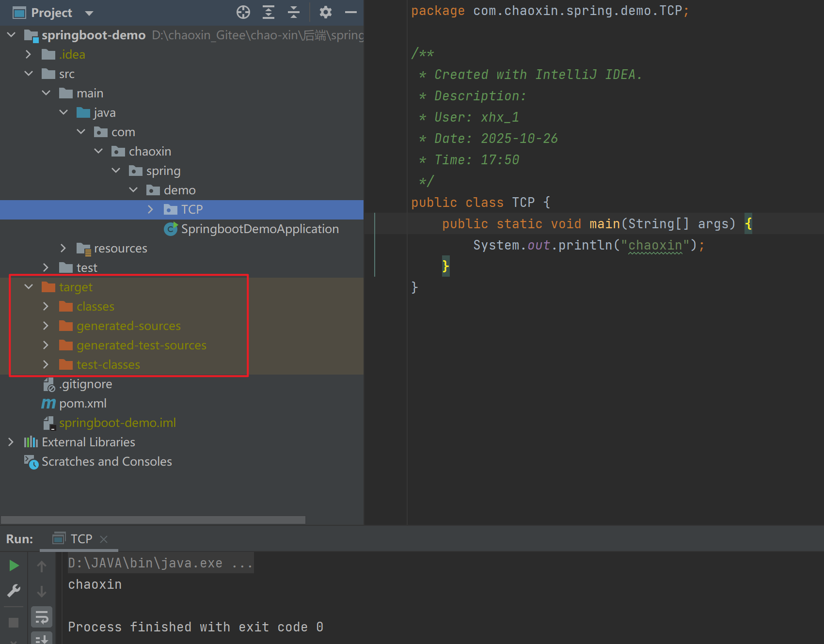Click the "chaoxin" string in editor

pos(655,245)
